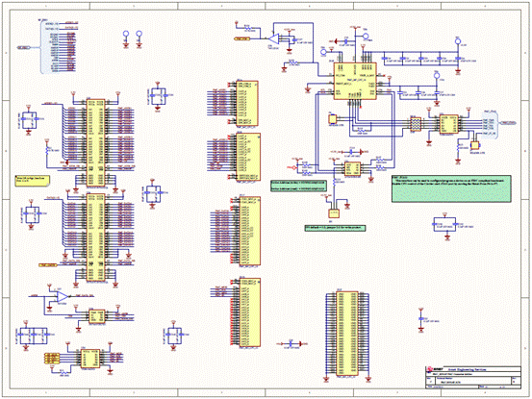This screenshot has width=532, height=399.
Task: Select the green address note beside the red port
Action: pyautogui.click(x=298, y=186)
